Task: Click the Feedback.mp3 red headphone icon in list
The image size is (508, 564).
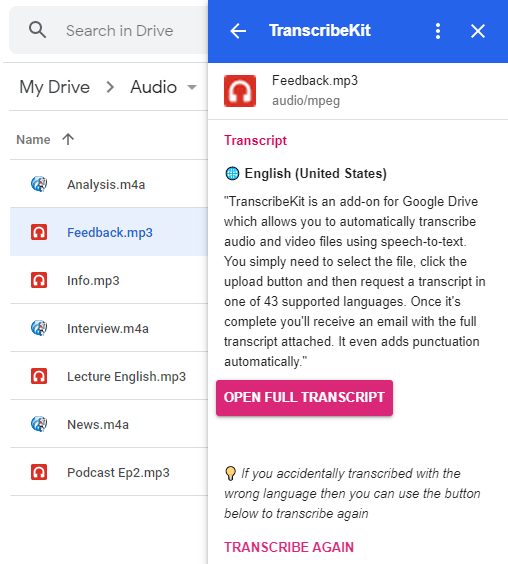Action: click(39, 232)
